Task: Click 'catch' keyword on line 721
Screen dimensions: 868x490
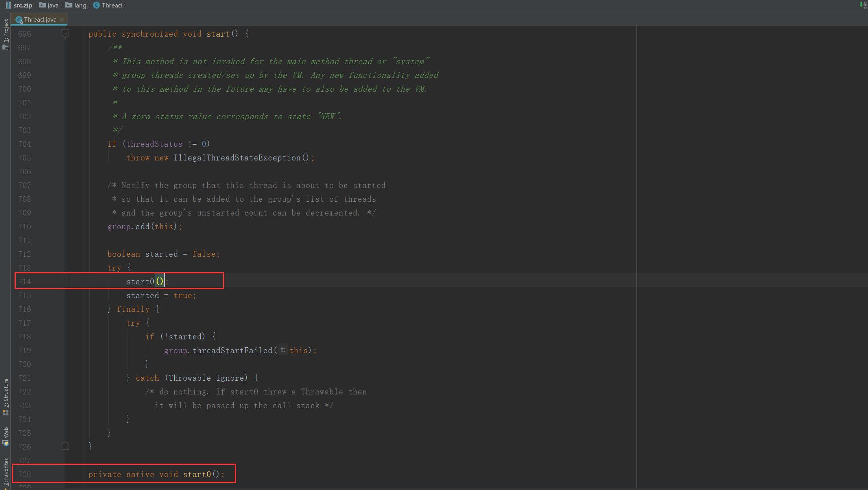Action: [148, 378]
